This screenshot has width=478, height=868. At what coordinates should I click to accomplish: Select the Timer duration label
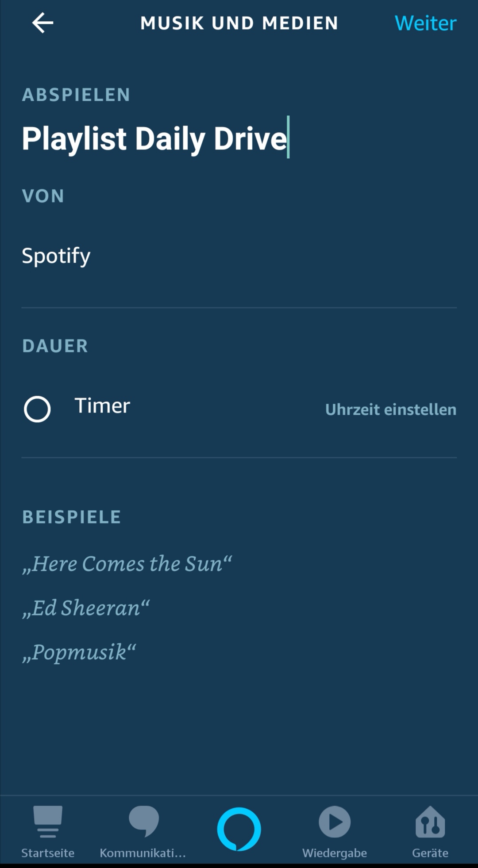[x=102, y=406]
